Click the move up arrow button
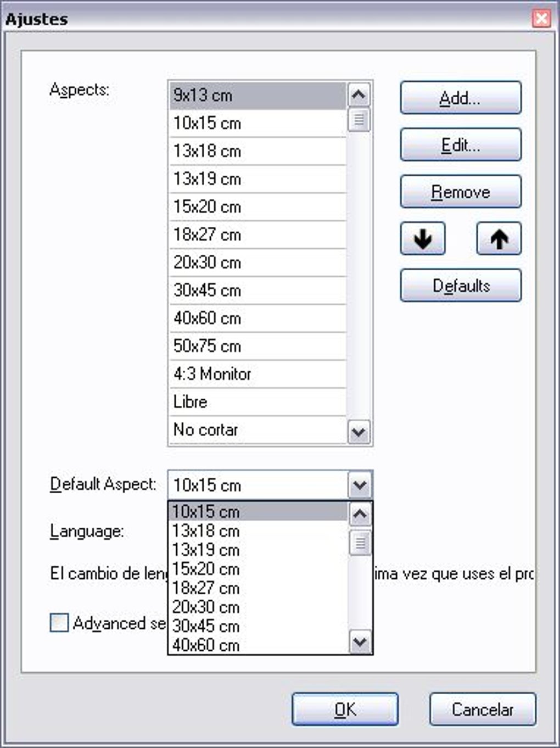The height and width of the screenshot is (748, 560). [x=499, y=239]
